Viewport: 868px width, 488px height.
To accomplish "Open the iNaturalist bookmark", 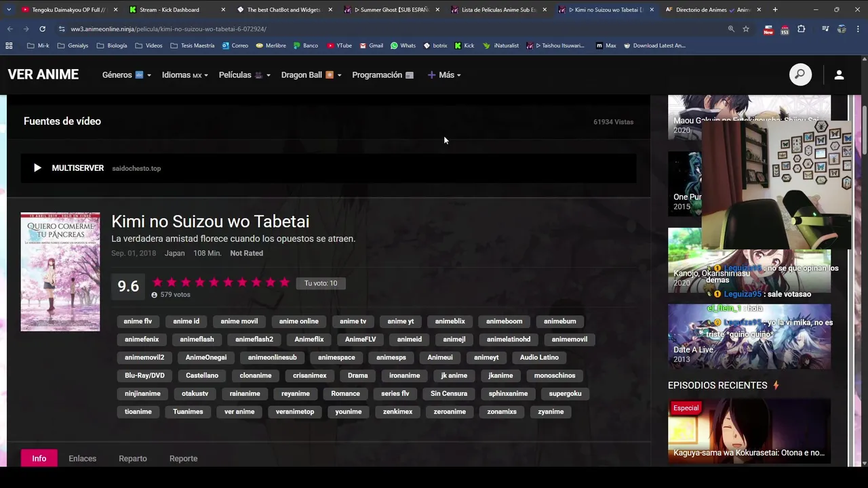I will click(x=500, y=45).
